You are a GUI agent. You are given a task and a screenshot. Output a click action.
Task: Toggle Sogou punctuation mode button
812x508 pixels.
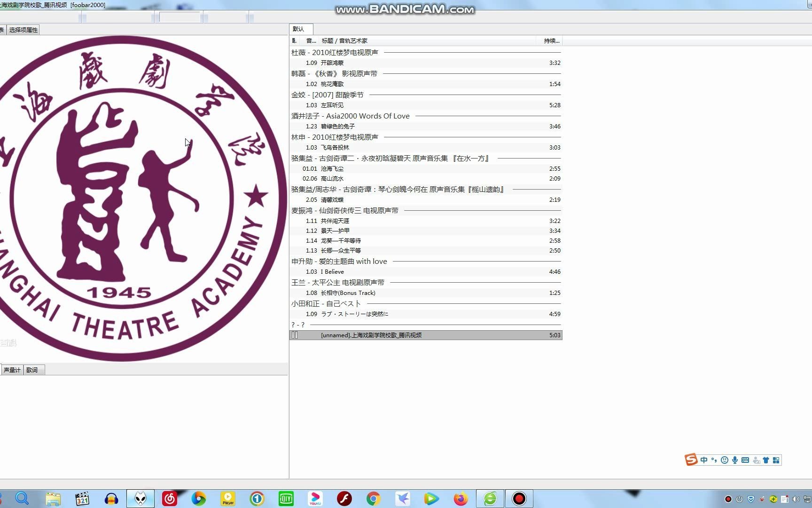pyautogui.click(x=714, y=460)
